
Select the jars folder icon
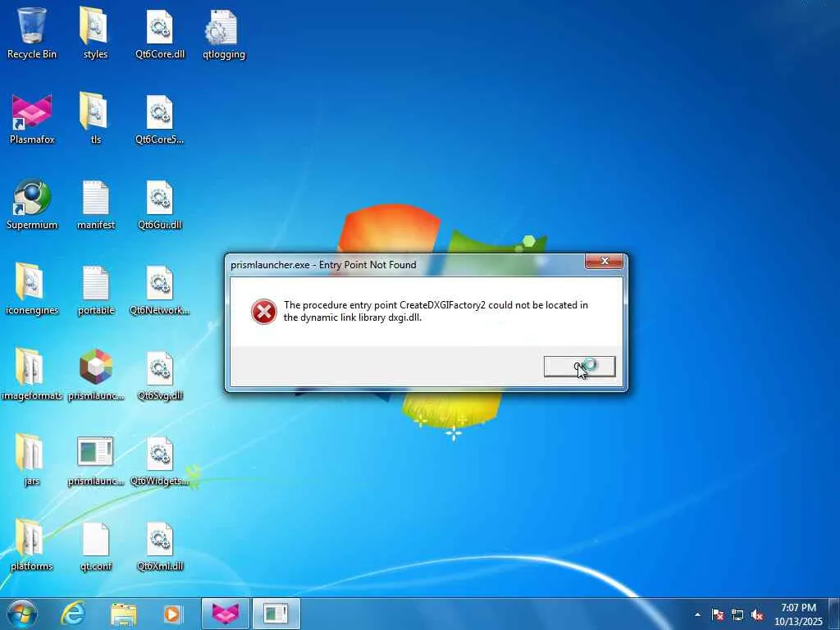pyautogui.click(x=32, y=460)
